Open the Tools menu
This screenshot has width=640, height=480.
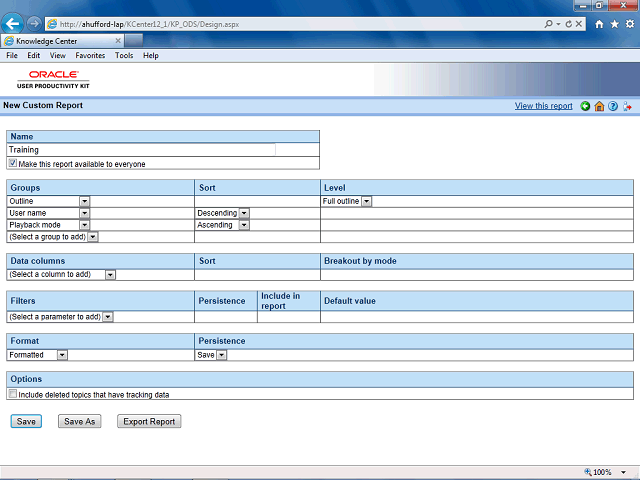[x=124, y=56]
